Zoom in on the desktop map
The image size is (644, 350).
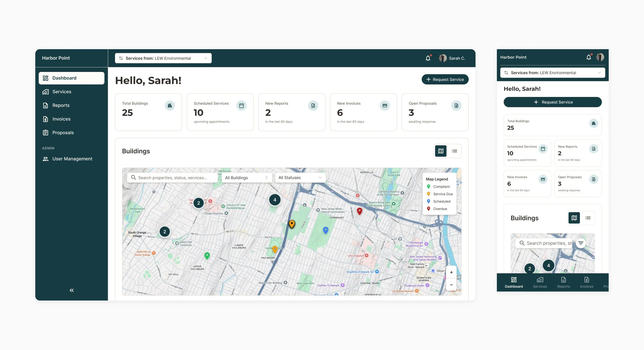coord(451,272)
